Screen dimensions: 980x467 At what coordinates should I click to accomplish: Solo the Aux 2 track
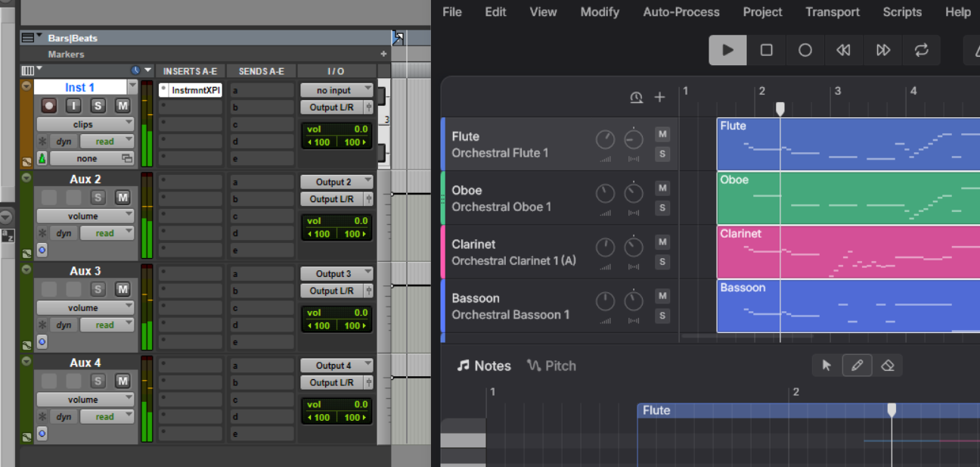pyautogui.click(x=98, y=198)
